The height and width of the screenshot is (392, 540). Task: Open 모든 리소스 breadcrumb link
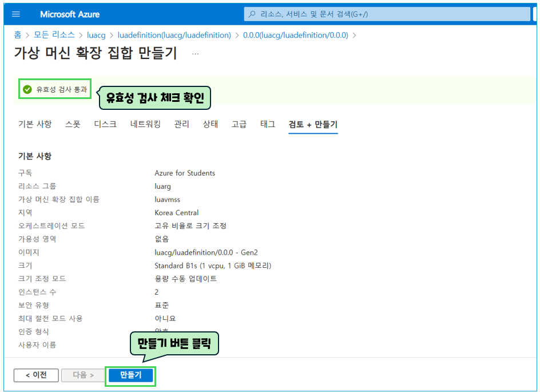(x=54, y=35)
